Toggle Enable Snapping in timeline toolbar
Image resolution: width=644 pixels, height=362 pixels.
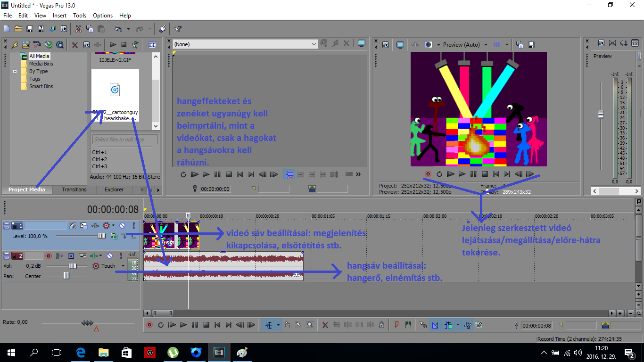click(423, 325)
